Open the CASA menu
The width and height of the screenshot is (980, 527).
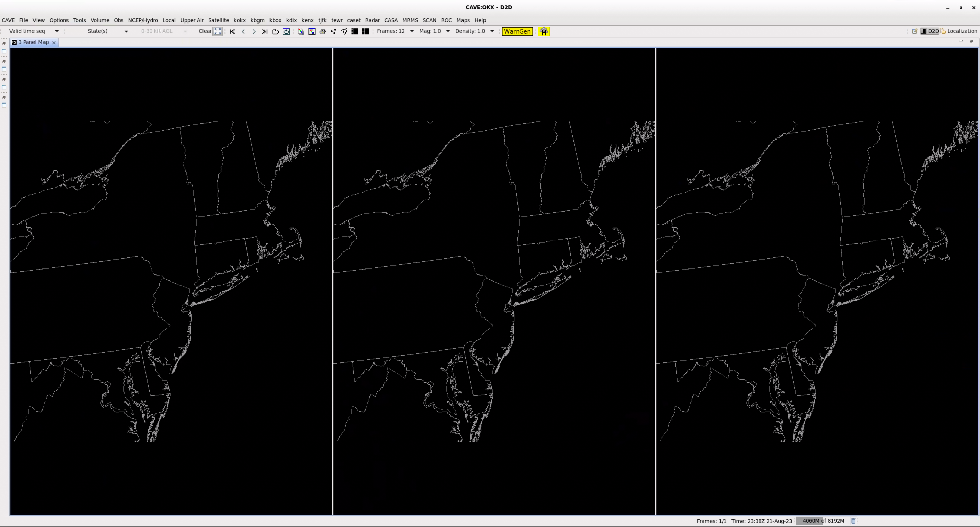pos(391,20)
